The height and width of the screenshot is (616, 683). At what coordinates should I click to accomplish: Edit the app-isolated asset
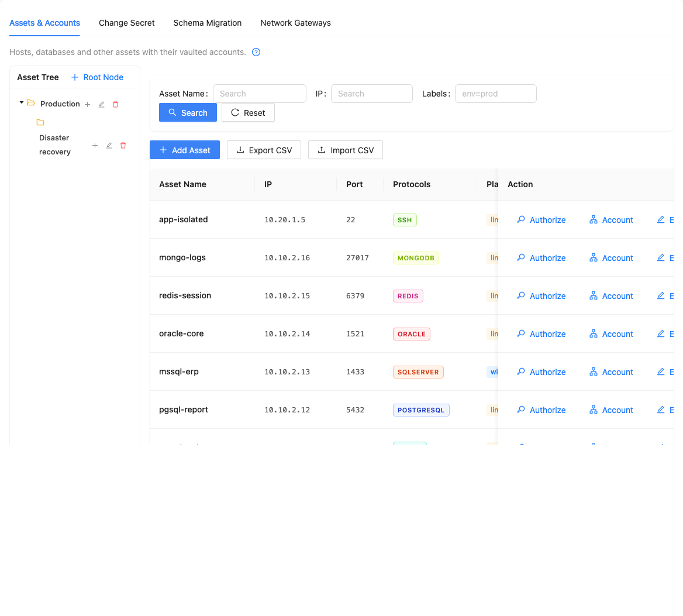[665, 220]
